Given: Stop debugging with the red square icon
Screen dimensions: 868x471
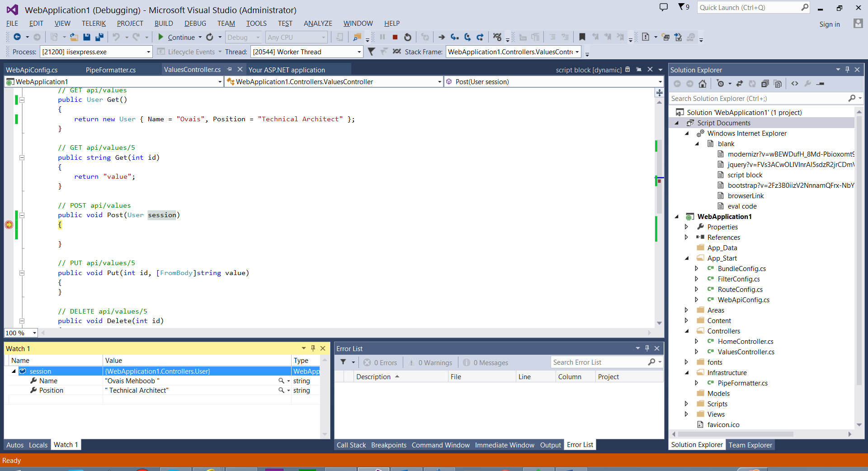Looking at the screenshot, I should (x=395, y=37).
